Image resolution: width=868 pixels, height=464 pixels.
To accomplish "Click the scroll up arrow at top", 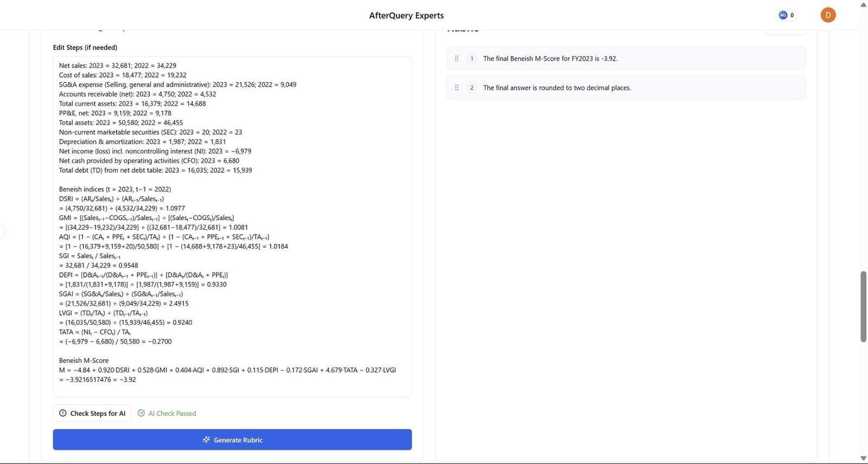I will click(863, 4).
